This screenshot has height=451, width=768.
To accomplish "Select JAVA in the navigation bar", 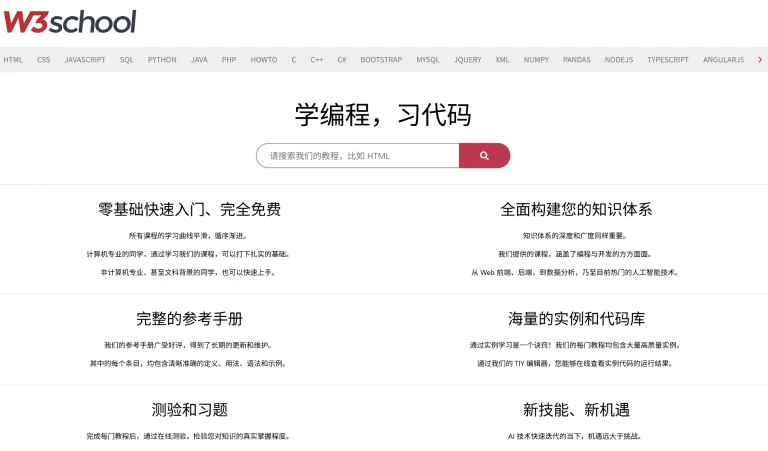I will pyautogui.click(x=199, y=60).
